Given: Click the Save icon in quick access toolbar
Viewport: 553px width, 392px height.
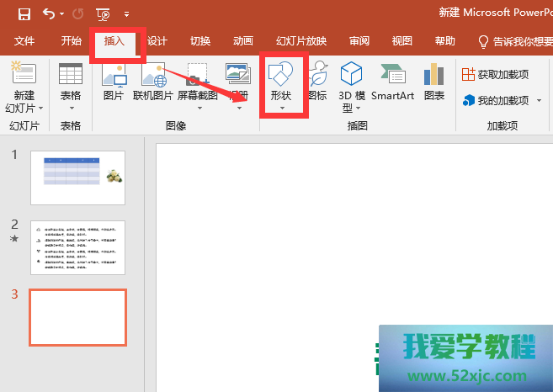Looking at the screenshot, I should (x=24, y=13).
